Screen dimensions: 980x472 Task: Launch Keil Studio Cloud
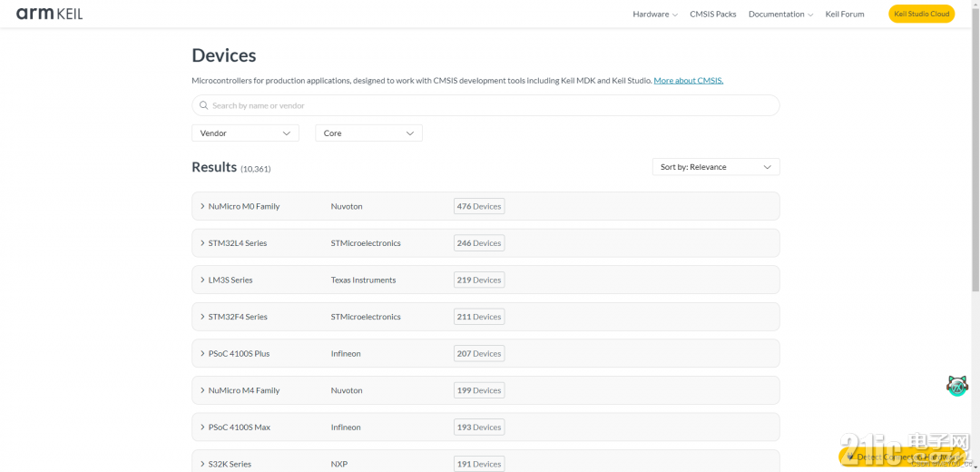[x=921, y=14]
